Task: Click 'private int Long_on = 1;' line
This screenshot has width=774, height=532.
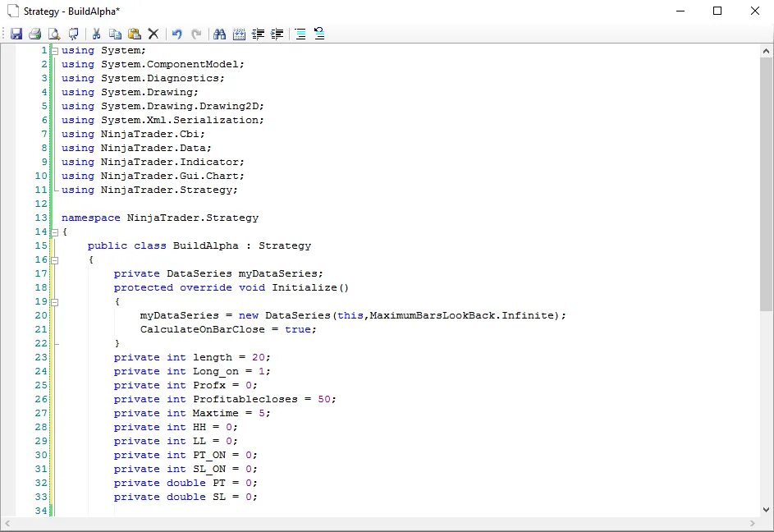Action: click(192, 371)
